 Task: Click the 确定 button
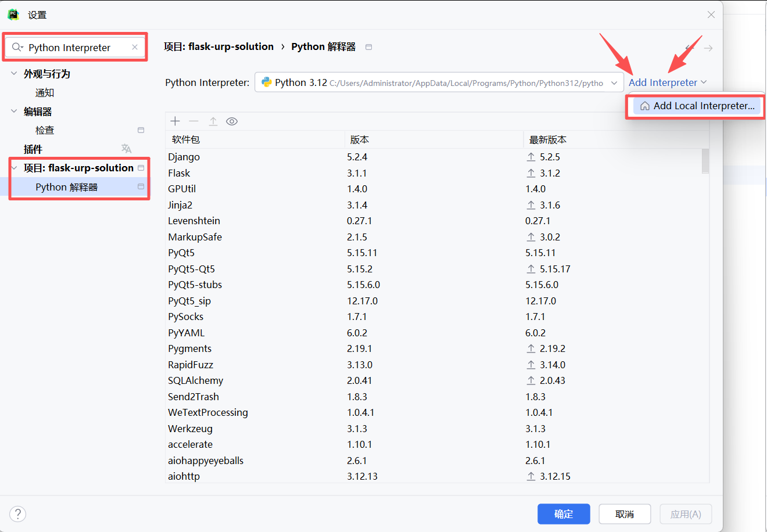(x=564, y=514)
